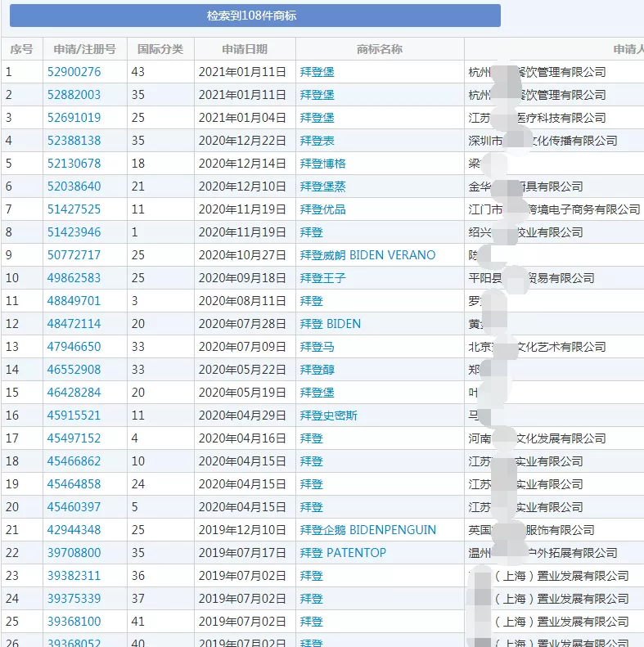Screen dimensions: 644x647
Task: Select applicant 深圳市 文化传播有限公司
Action: [x=543, y=141]
